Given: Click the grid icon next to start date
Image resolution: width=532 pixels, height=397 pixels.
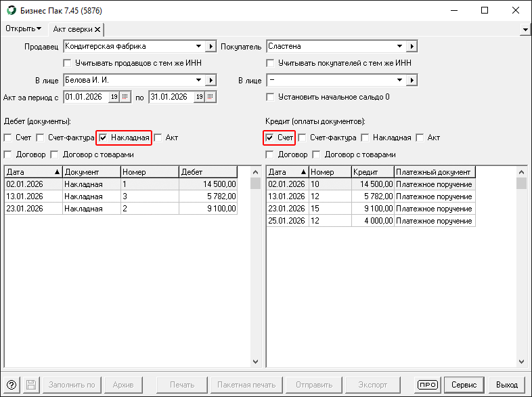Looking at the screenshot, I should [x=125, y=97].
